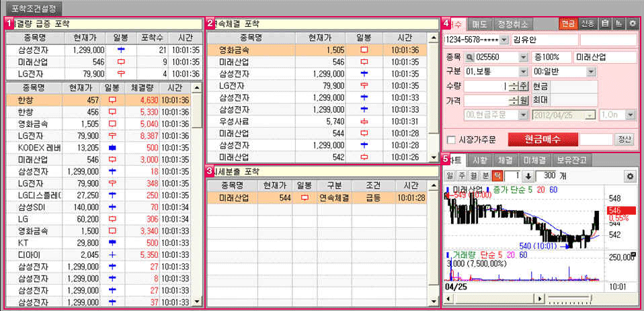644x311 pixels.
Task: Click the chart scroll left arrow
Action: 450,298
